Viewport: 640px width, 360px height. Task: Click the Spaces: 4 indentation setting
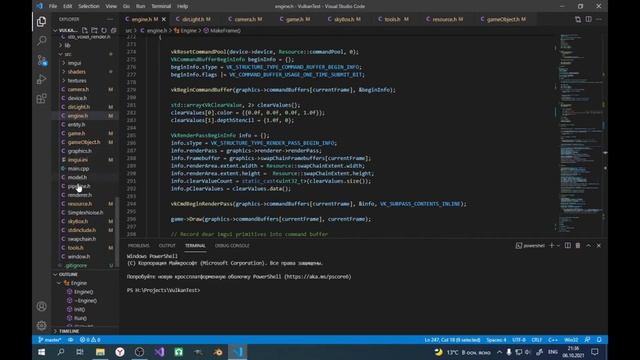pos(496,340)
